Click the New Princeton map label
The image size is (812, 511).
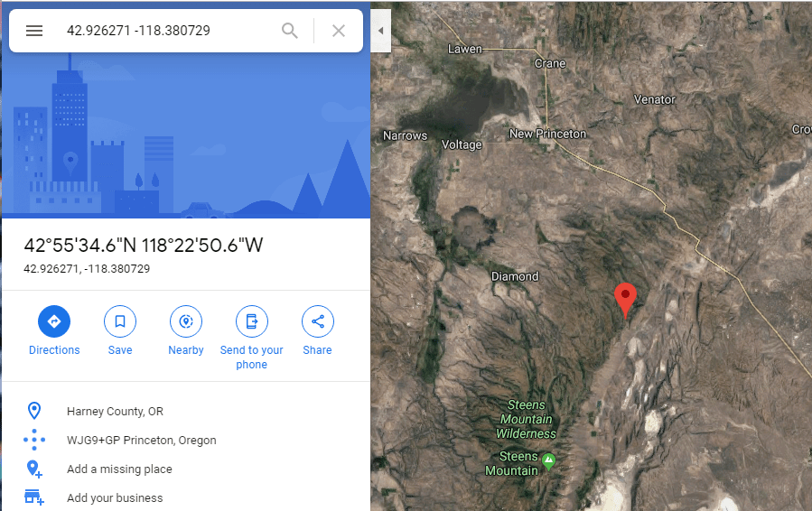(x=547, y=135)
